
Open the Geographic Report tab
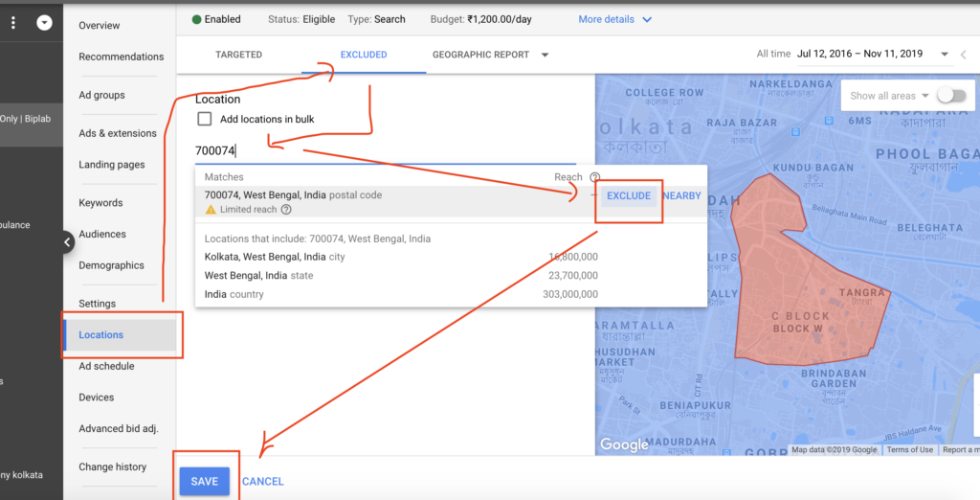pyautogui.click(x=480, y=55)
